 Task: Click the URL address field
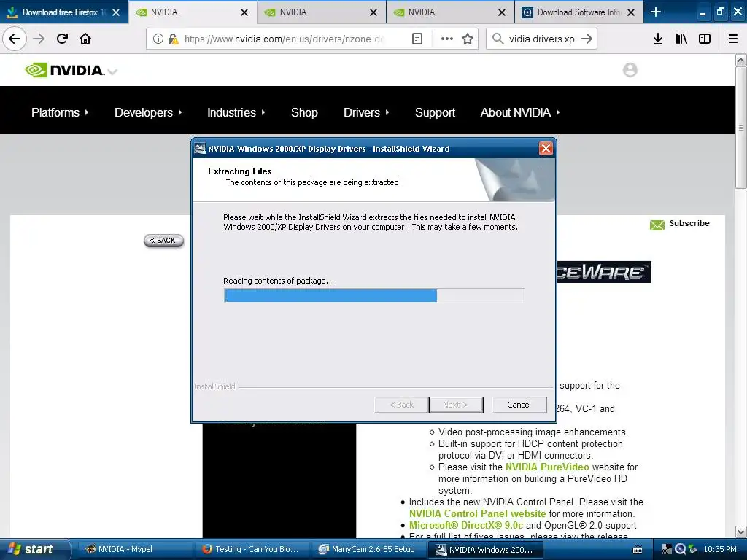(284, 39)
